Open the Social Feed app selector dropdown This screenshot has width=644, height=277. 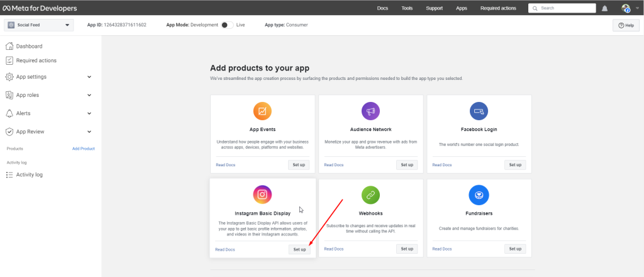point(38,25)
